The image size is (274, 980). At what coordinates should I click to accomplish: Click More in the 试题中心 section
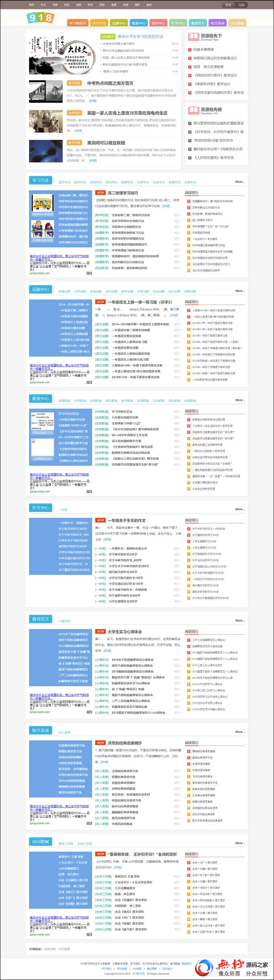click(x=240, y=291)
